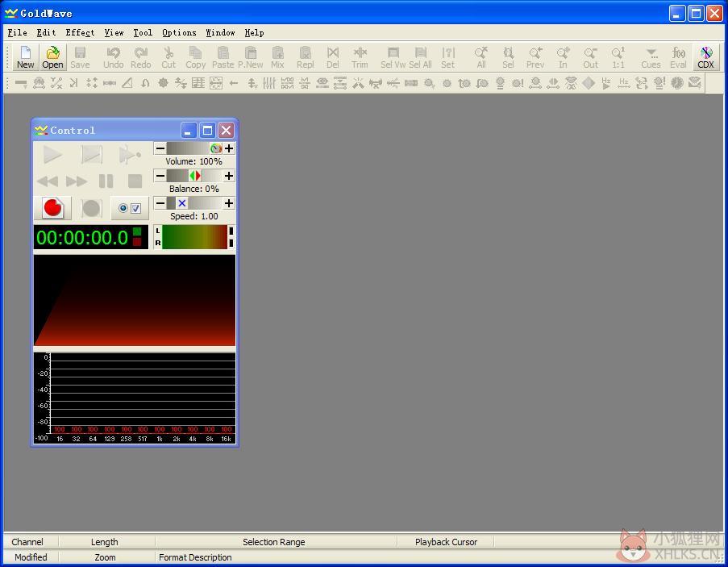Click the Balance slider handle
The height and width of the screenshot is (567, 728).
195,176
